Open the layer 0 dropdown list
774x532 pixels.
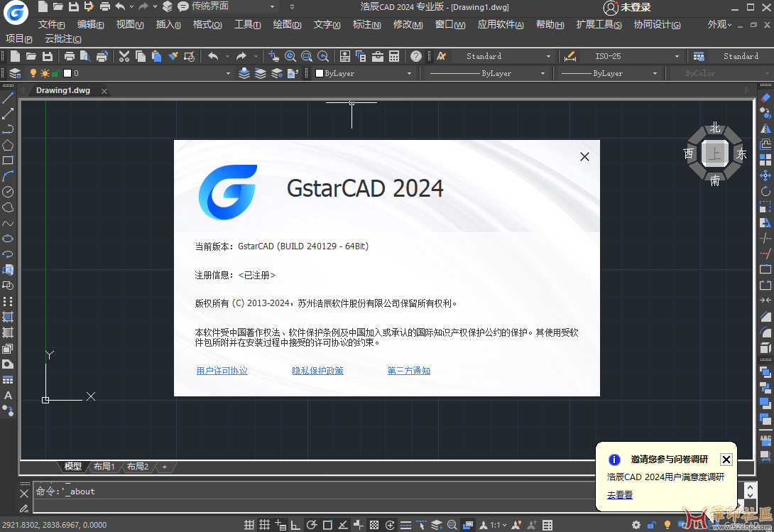(x=228, y=73)
